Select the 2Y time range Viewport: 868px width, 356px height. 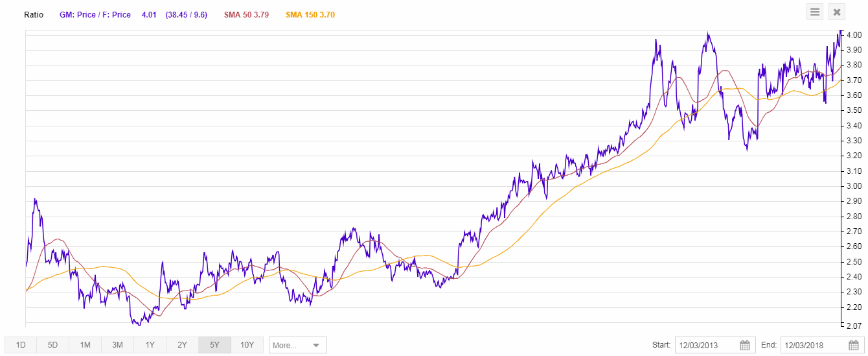pos(183,345)
